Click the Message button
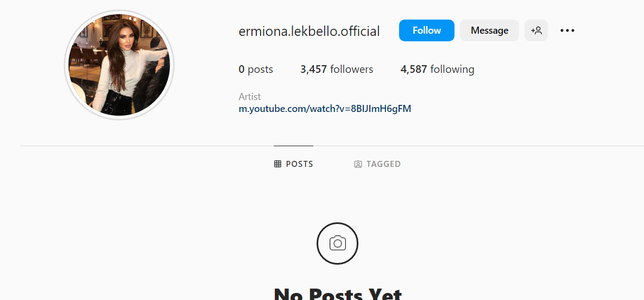 (490, 30)
